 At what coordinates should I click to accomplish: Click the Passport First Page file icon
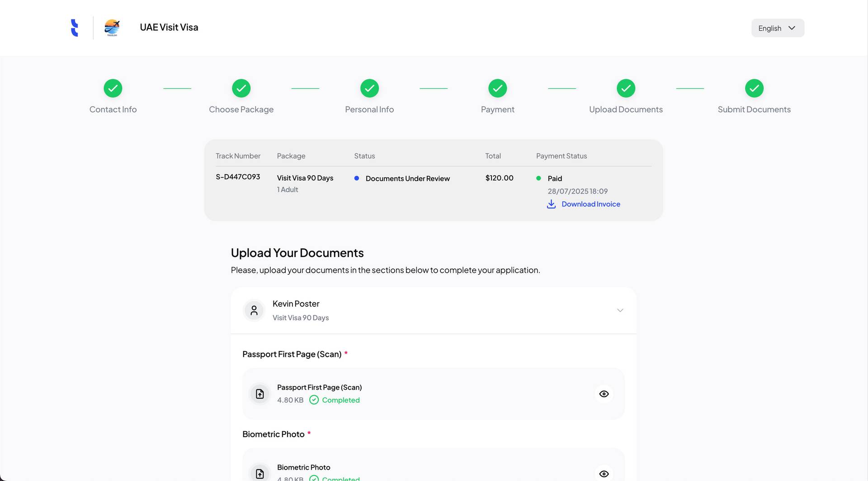(260, 394)
